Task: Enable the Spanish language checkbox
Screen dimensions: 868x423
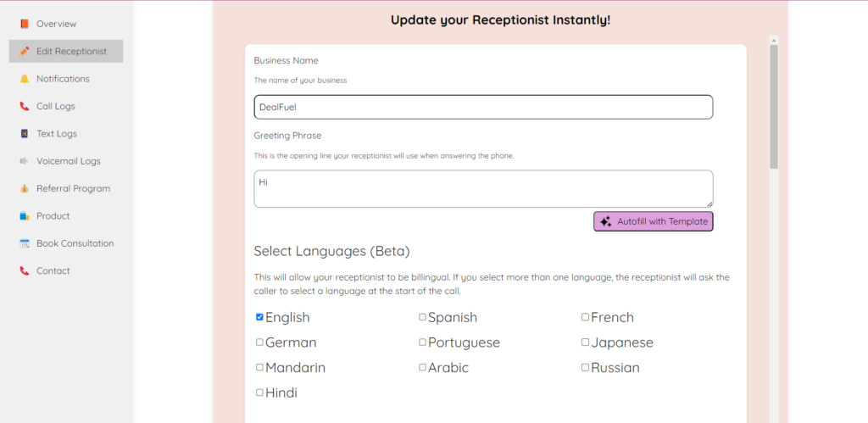Action: tap(422, 317)
